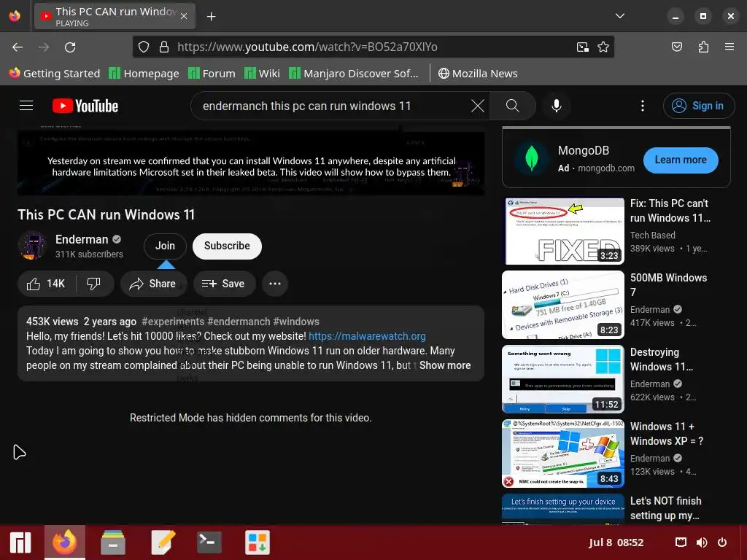
Task: Open a new browser tab
Action: 211,17
